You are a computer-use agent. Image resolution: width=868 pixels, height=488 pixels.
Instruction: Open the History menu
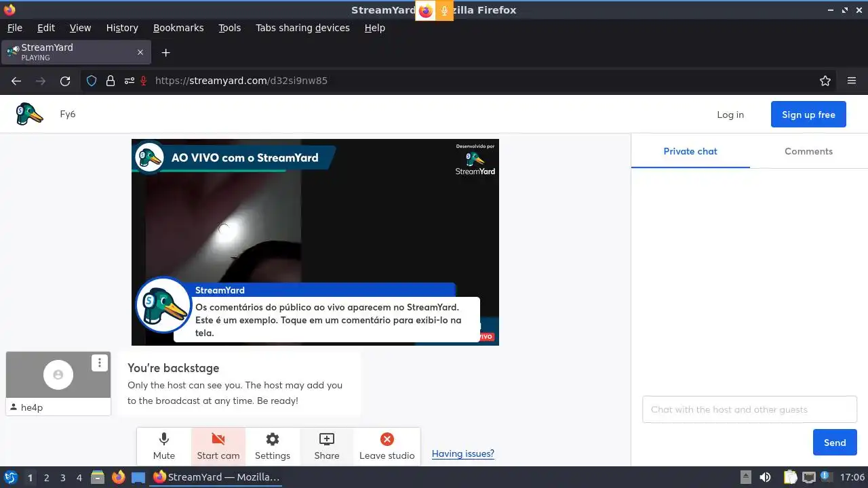pyautogui.click(x=122, y=28)
